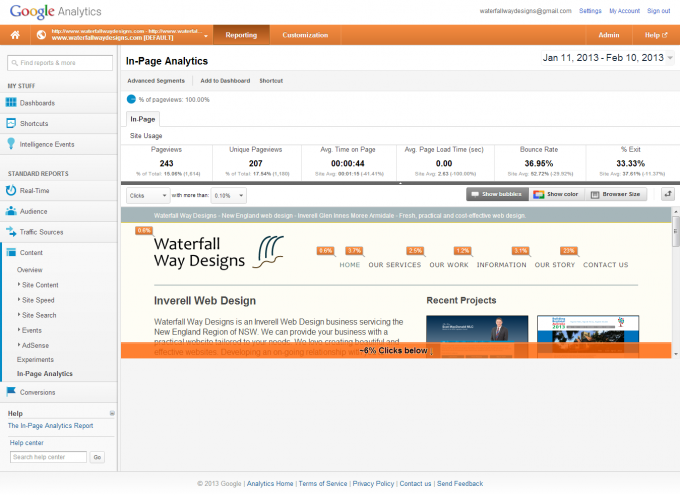680x495 pixels.
Task: Click Sign out
Action: [659, 11]
